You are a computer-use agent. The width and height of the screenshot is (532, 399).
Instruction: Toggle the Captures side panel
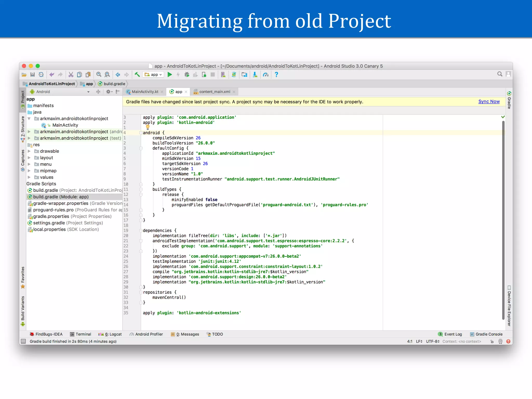23,160
